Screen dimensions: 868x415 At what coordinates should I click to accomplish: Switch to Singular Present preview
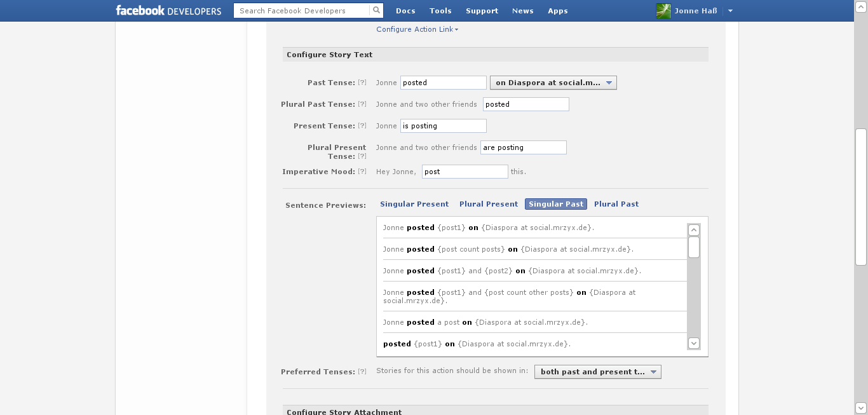click(414, 204)
